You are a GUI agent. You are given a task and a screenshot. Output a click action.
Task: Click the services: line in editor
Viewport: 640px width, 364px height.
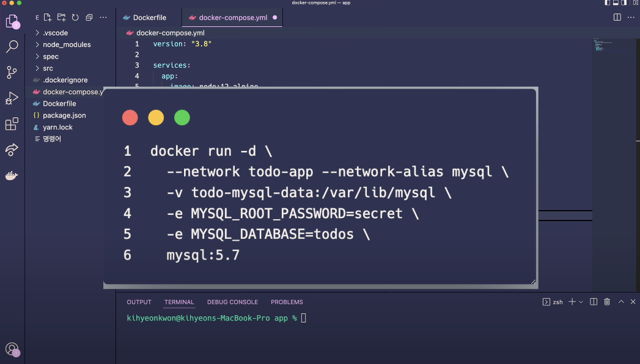click(x=172, y=65)
